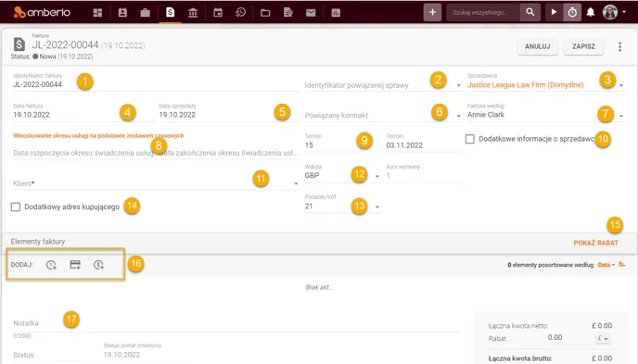Viewport: 638px width, 364px height.
Task: Open the folder documents icon
Action: coord(265,13)
